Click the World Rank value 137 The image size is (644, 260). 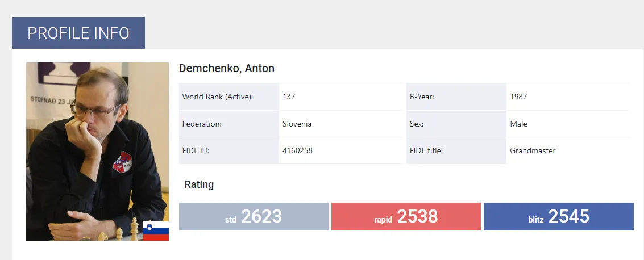click(289, 97)
